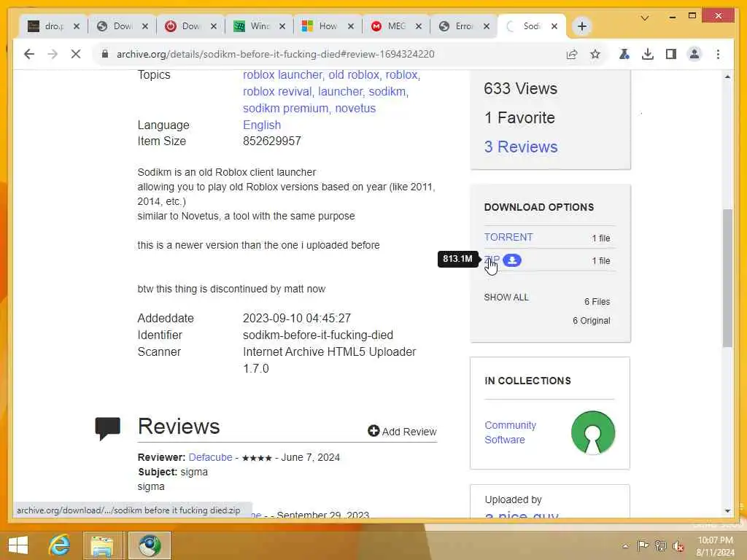Switch to the 'drop' tab
This screenshot has width=747, height=560.
coord(54,26)
